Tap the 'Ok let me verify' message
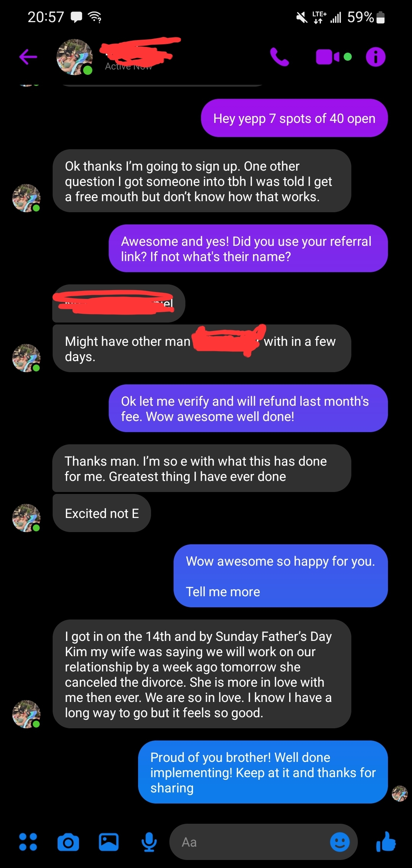The height and width of the screenshot is (868, 412). point(248,408)
